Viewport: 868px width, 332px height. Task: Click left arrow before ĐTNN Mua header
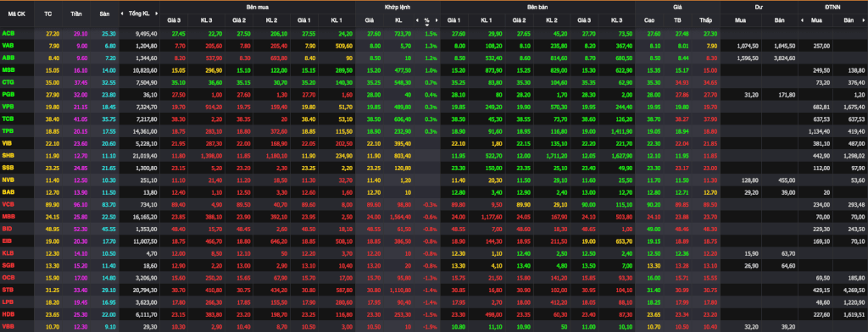[x=803, y=20]
